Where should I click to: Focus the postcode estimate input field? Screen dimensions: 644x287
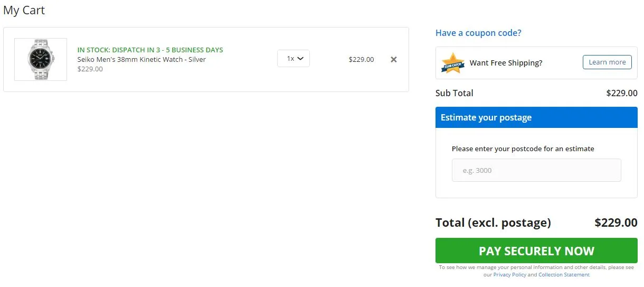coord(536,170)
